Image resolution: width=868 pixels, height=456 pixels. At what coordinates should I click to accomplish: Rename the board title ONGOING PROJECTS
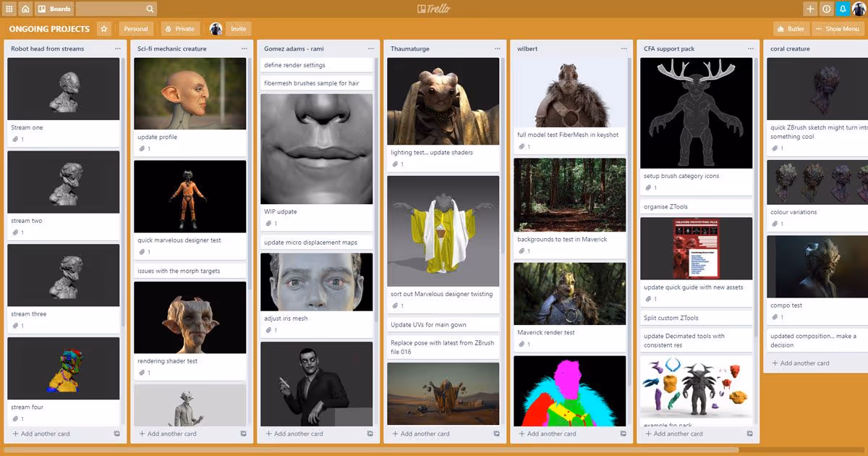49,29
